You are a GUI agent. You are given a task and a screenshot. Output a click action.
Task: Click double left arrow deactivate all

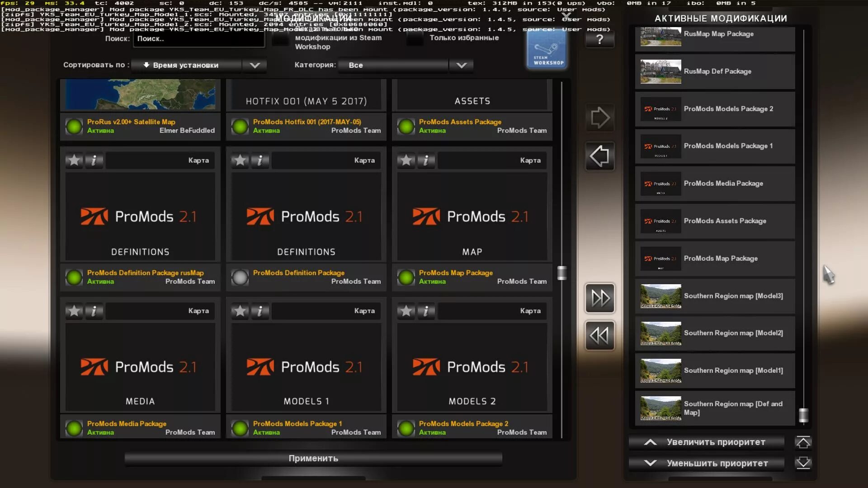point(600,335)
